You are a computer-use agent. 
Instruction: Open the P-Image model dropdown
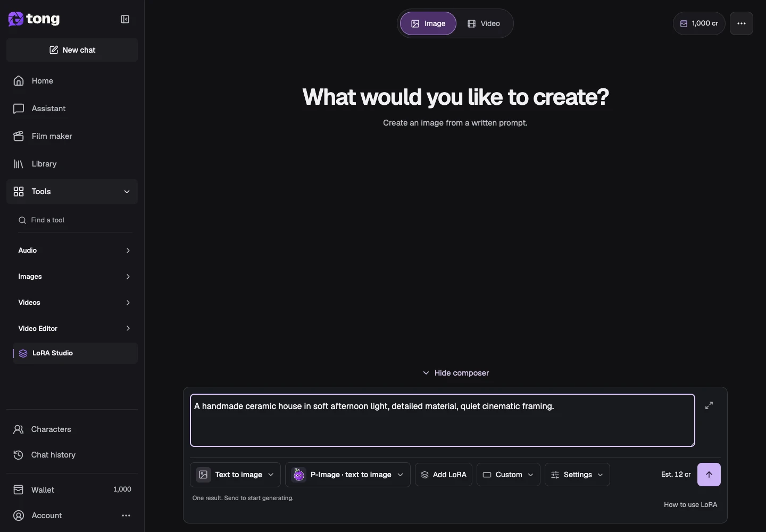(x=348, y=475)
